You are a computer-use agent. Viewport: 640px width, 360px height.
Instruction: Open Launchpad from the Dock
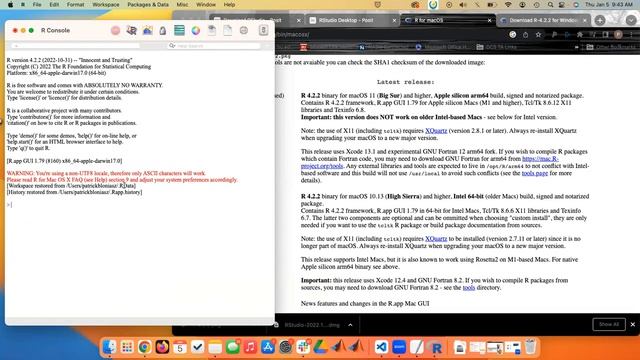[127, 347]
